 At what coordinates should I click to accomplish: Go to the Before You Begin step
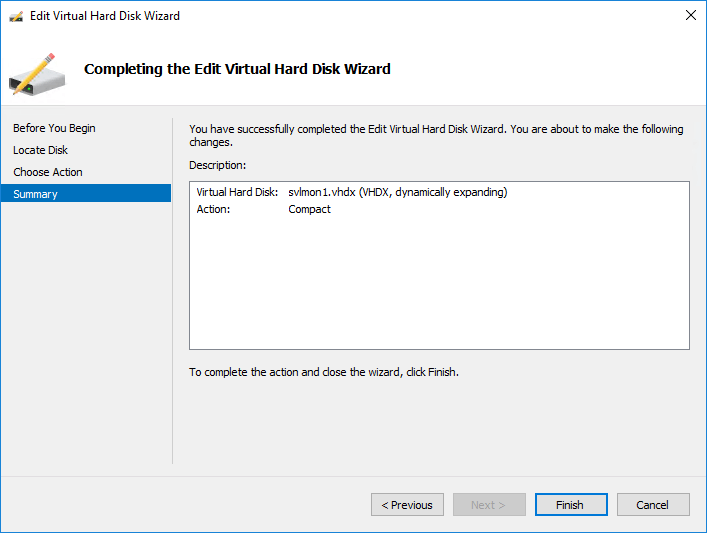point(54,128)
